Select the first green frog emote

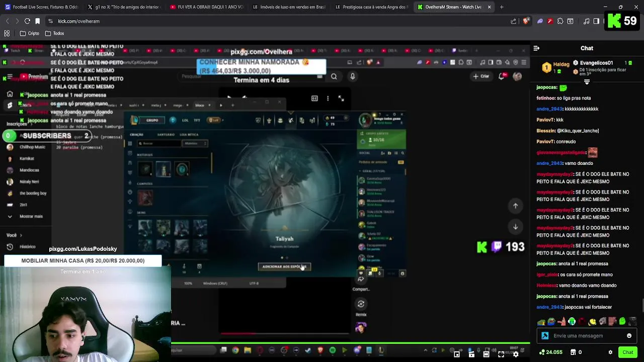(x=541, y=322)
